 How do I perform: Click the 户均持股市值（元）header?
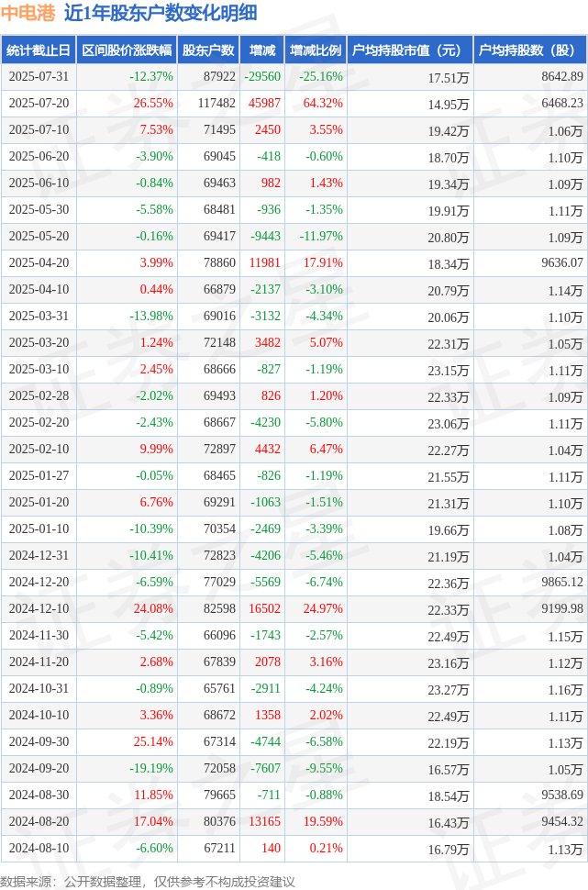tap(410, 50)
